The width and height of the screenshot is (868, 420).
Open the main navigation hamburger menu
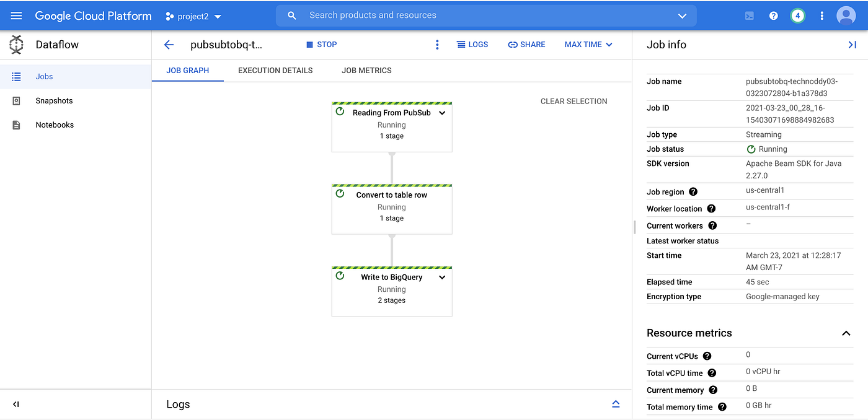tap(16, 15)
